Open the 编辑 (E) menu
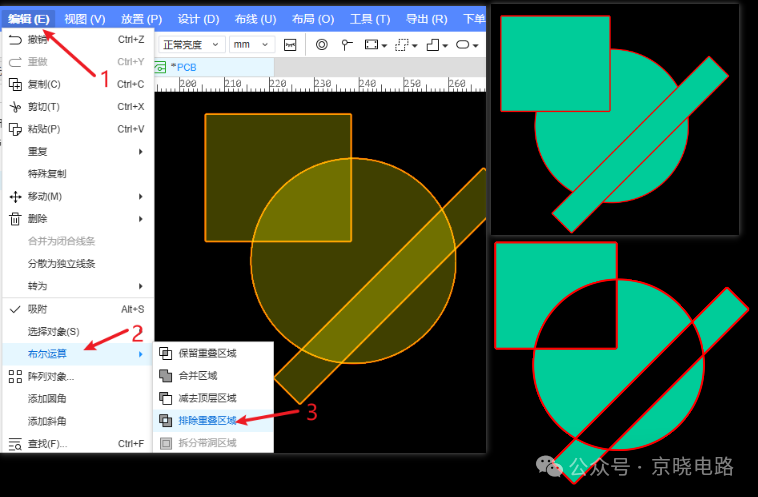This screenshot has height=497, width=758. pos(29,19)
